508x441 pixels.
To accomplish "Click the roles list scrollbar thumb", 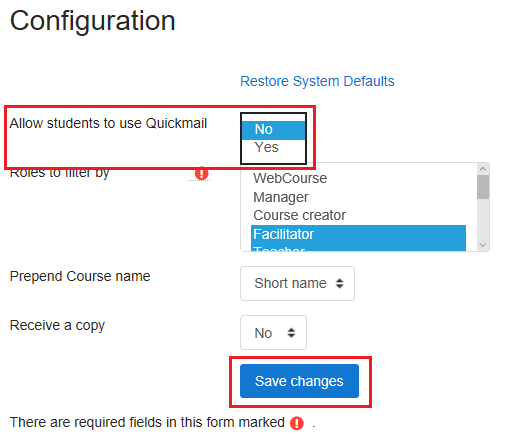I will point(483,187).
